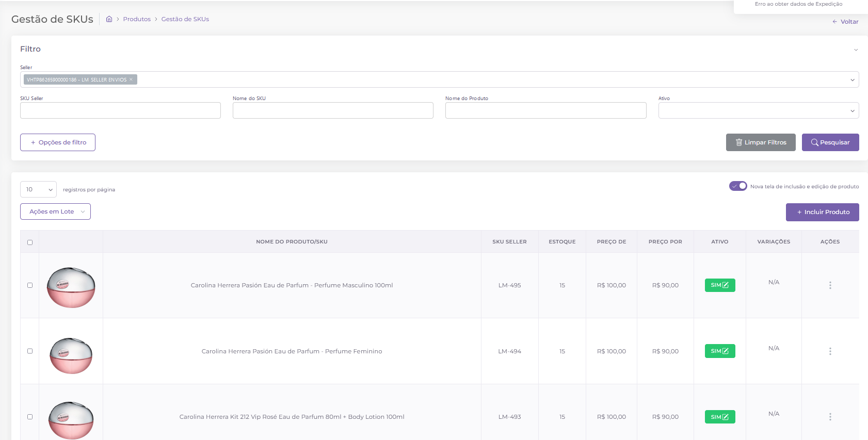
Task: Open the Seller dropdown arrow
Action: tap(852, 80)
